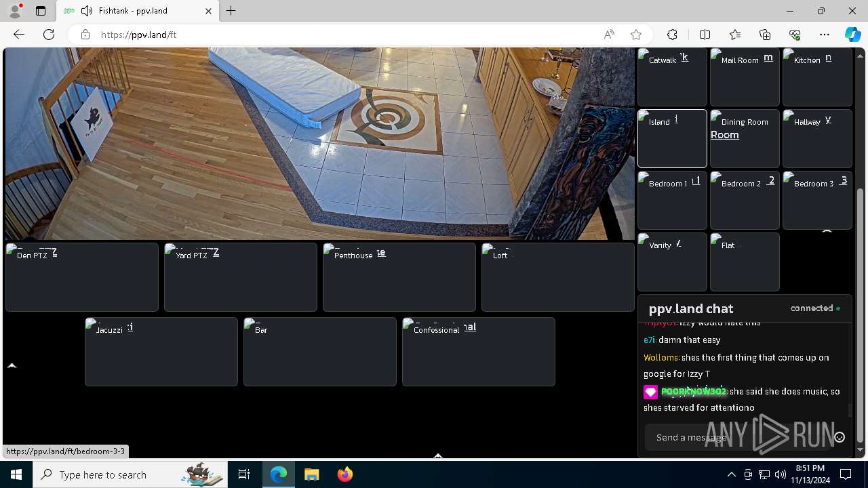The width and height of the screenshot is (868, 488).
Task: Open browser Collections
Action: pos(765,35)
